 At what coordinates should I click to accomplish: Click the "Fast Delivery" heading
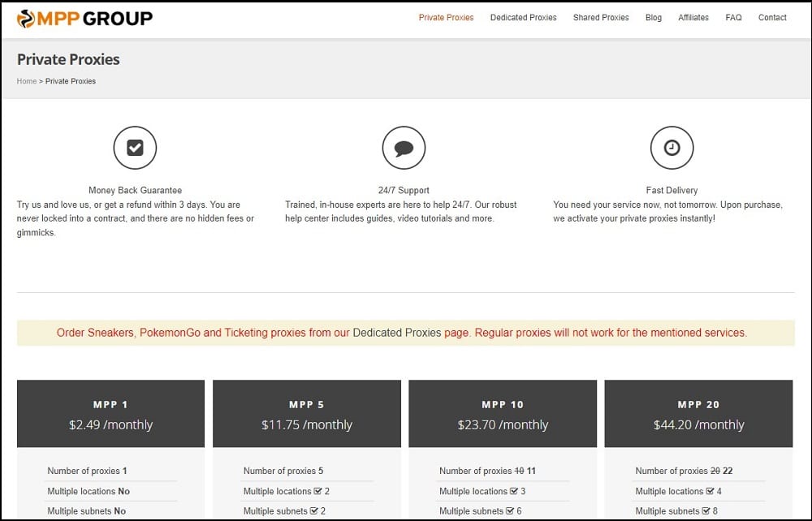coord(672,191)
